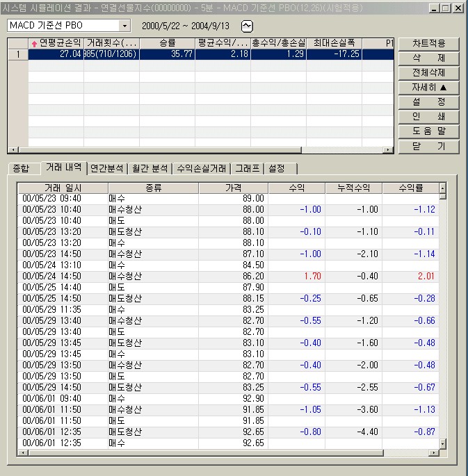
Task: Switch to the 연간분석 tab
Action: pyautogui.click(x=106, y=168)
